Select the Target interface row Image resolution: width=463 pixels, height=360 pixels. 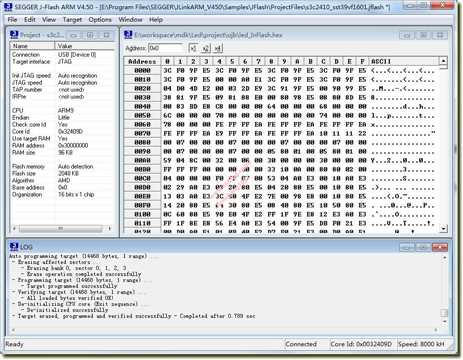point(62,62)
